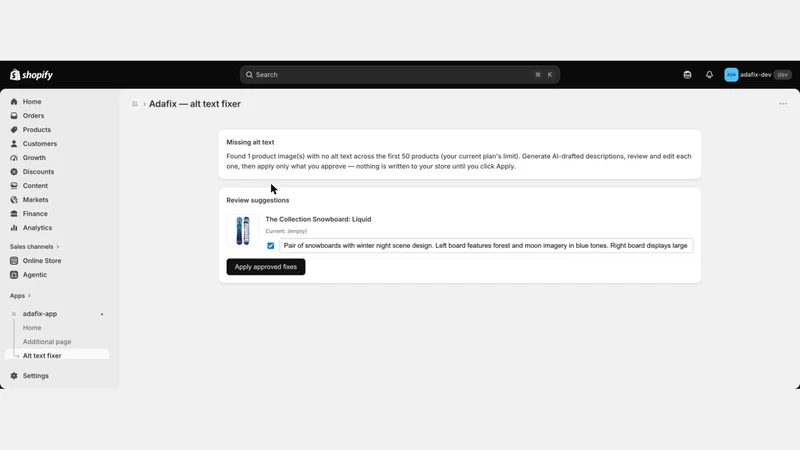Viewport: 800px width, 450px height.
Task: Select Alt text fixer page
Action: [x=42, y=356]
